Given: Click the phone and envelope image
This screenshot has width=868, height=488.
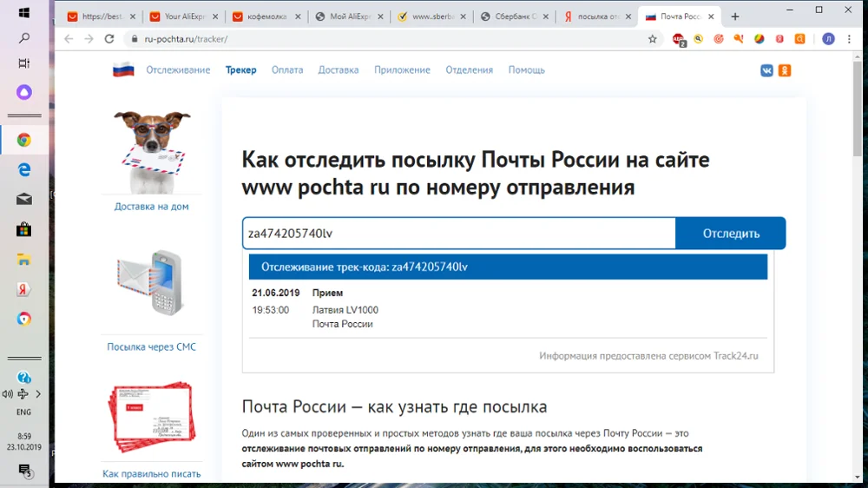Looking at the screenshot, I should [x=150, y=283].
